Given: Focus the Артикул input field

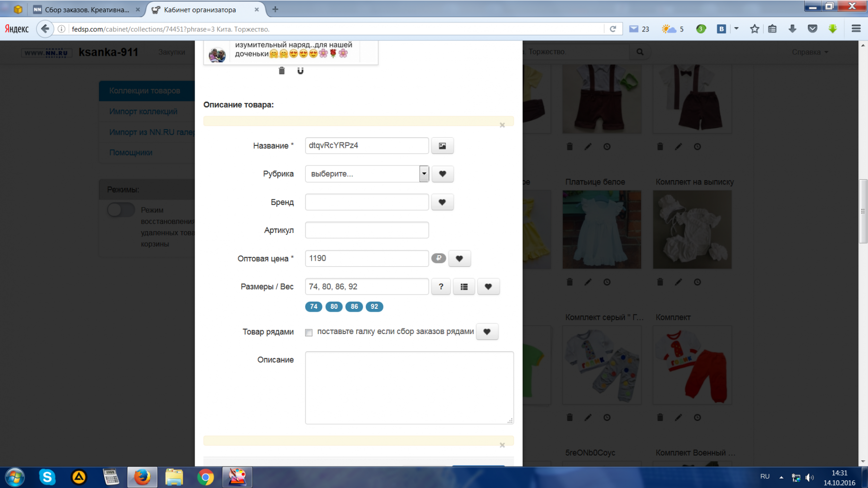Looking at the screenshot, I should pyautogui.click(x=367, y=230).
